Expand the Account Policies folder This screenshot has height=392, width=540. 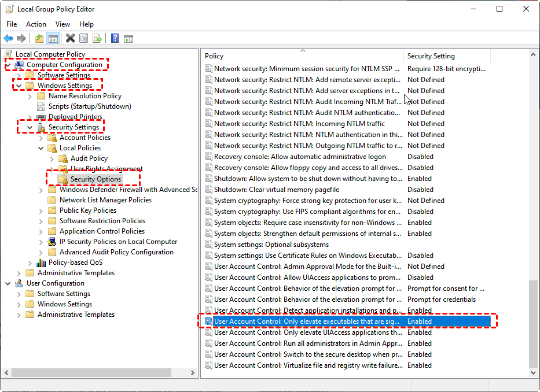coord(41,138)
